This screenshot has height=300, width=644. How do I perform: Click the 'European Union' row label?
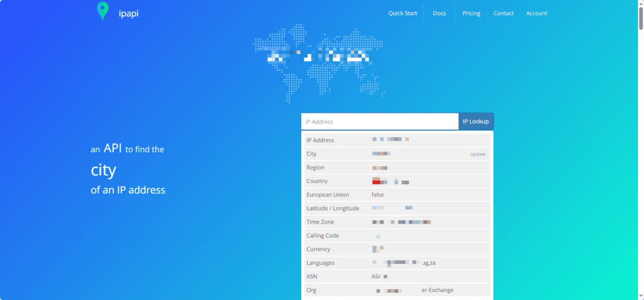(x=327, y=195)
